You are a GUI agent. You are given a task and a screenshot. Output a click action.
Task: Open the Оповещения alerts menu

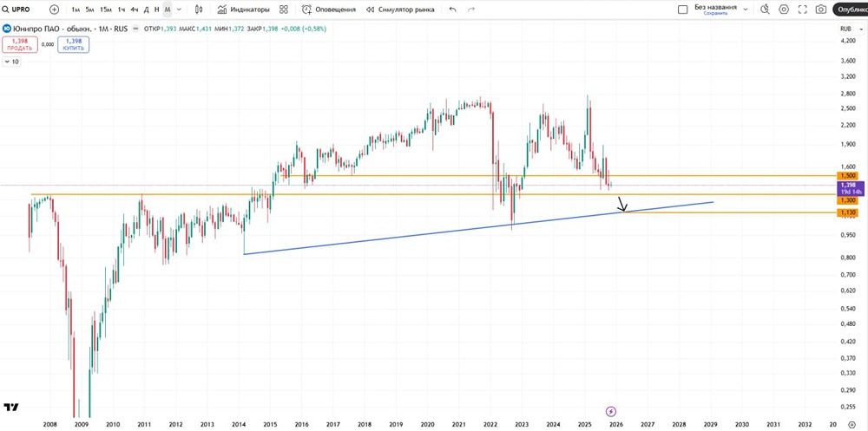click(329, 10)
